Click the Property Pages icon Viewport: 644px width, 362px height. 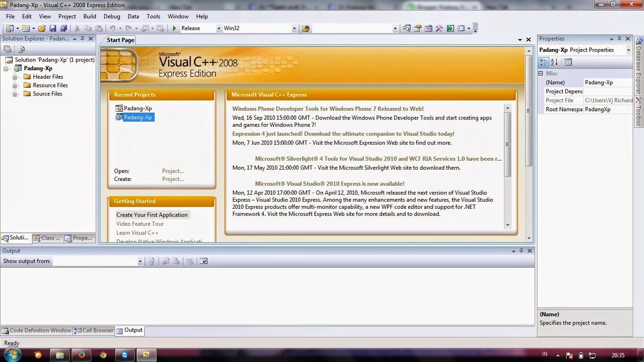(568, 62)
